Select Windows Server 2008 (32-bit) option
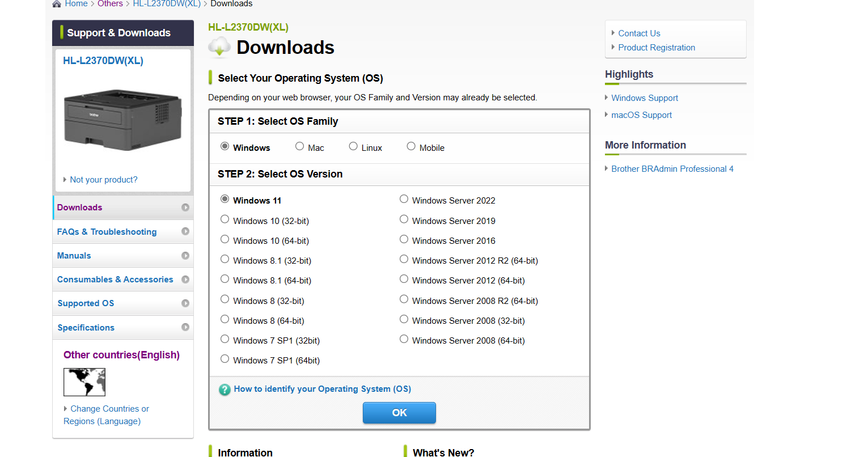Screen dimensions: 868x457 (x=404, y=319)
